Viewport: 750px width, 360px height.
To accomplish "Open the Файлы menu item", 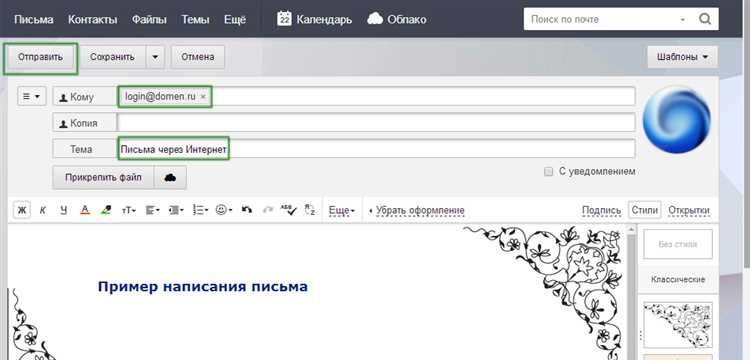I will coord(149,20).
